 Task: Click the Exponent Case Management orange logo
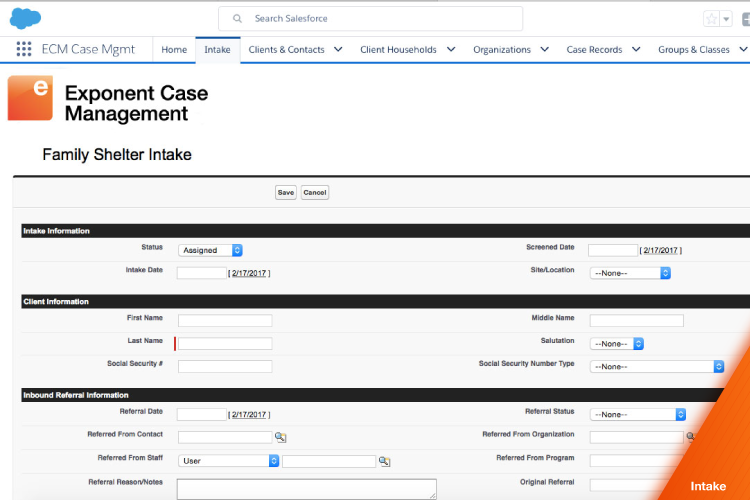pyautogui.click(x=30, y=98)
